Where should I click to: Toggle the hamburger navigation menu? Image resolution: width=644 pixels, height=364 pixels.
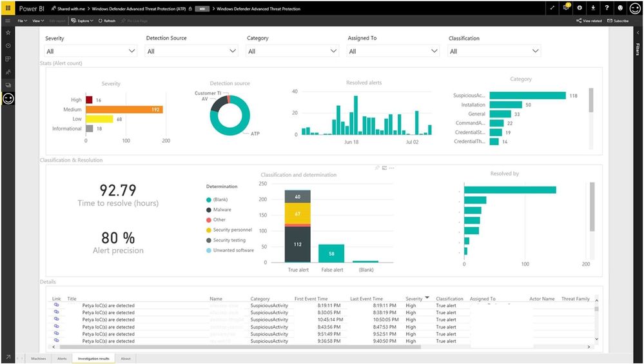[8, 21]
